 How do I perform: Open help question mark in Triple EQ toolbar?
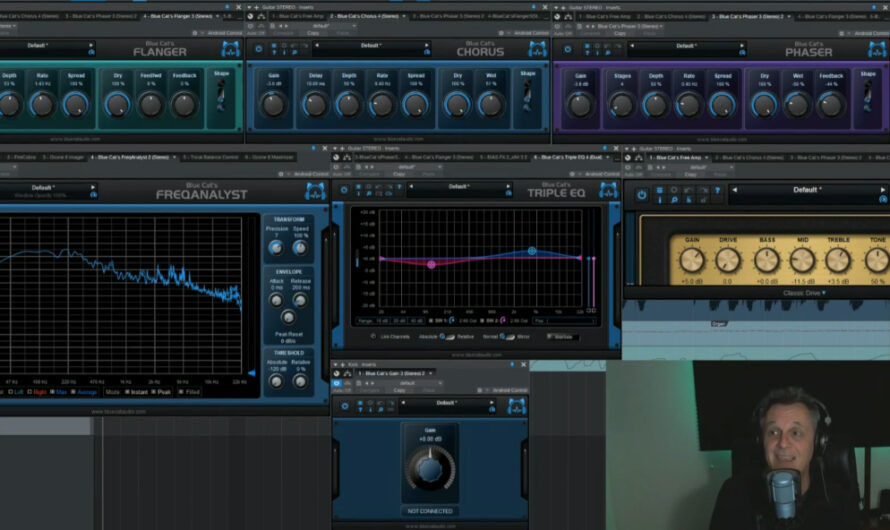click(x=399, y=187)
